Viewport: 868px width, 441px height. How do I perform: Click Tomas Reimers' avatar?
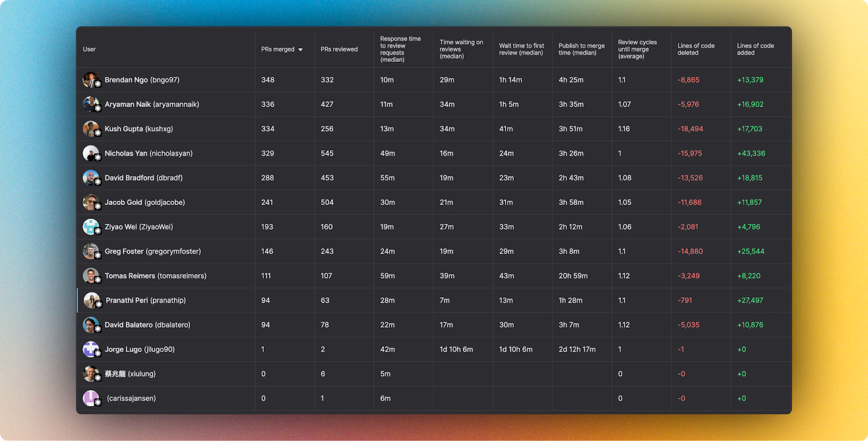click(91, 276)
